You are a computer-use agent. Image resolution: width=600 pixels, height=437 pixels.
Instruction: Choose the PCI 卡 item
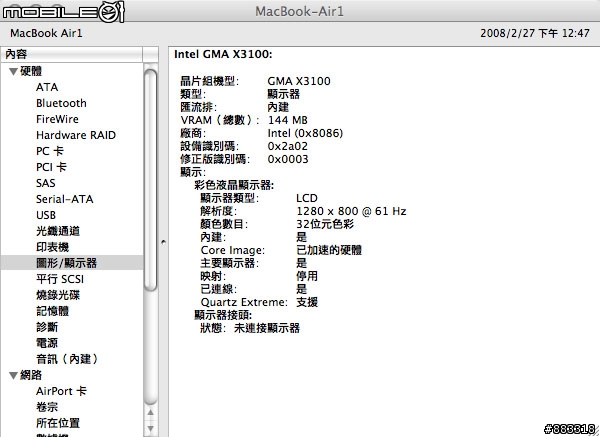click(51, 167)
